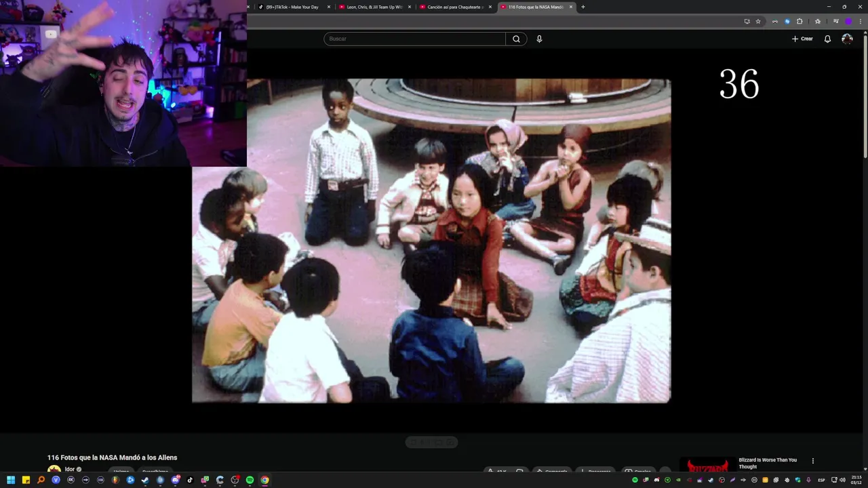Open Sticky Notes from the taskbar

coord(26,480)
